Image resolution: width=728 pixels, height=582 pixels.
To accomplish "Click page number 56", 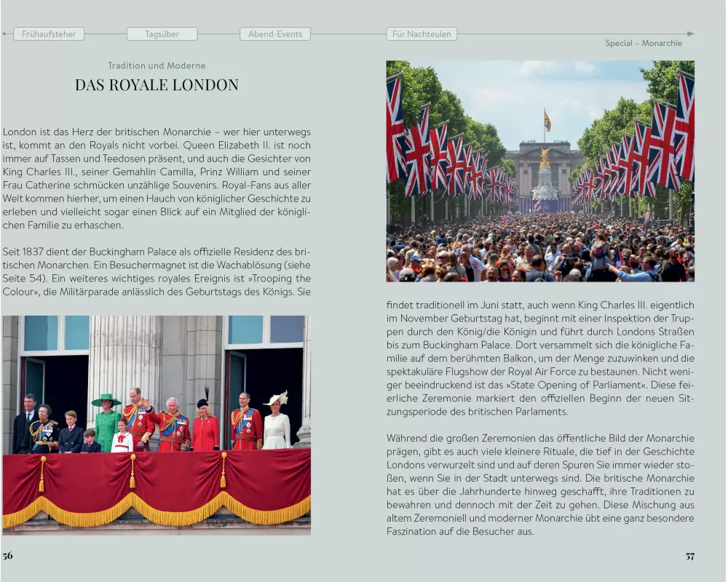I will (7, 556).
